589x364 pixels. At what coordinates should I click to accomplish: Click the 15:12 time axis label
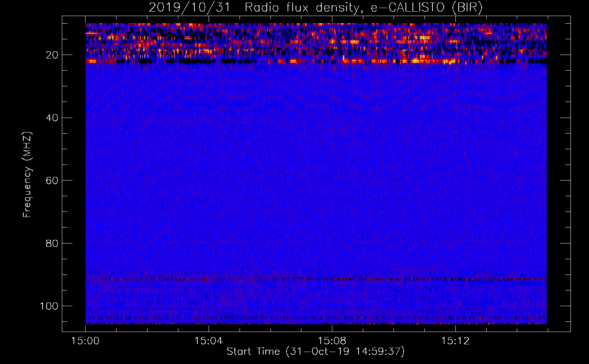tap(455, 341)
